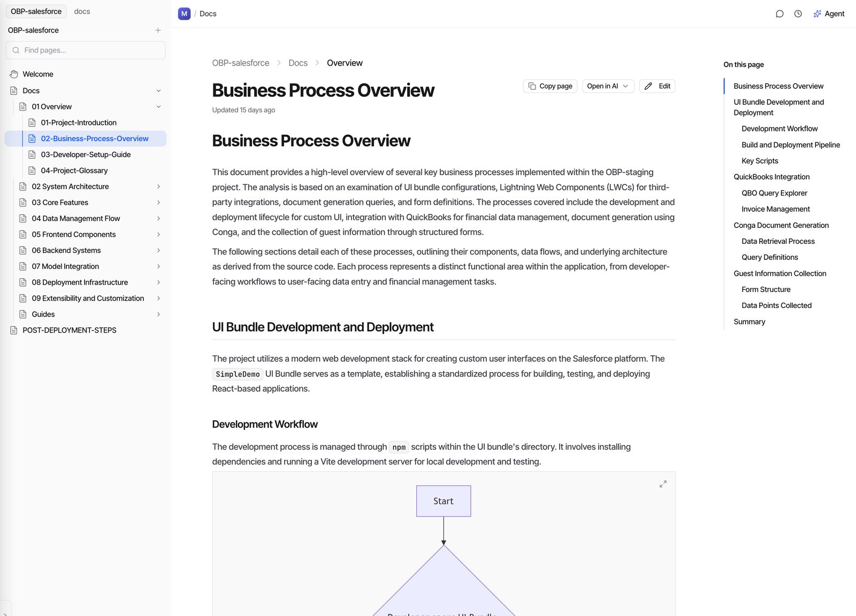Click document icon beside 01-Project-Introduction
This screenshot has width=856, height=616.
(32, 122)
